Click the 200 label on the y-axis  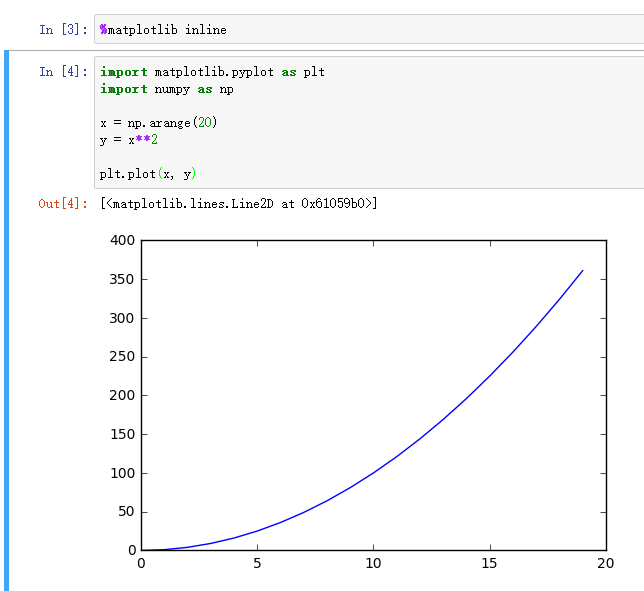tap(123, 395)
